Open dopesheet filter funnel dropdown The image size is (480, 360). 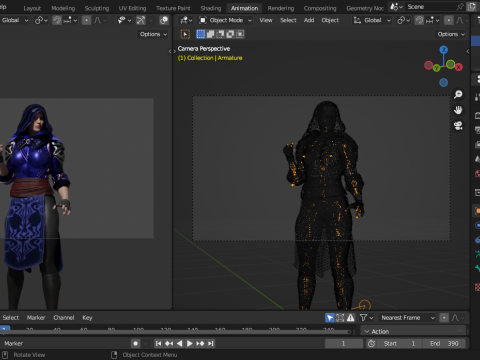(366, 318)
